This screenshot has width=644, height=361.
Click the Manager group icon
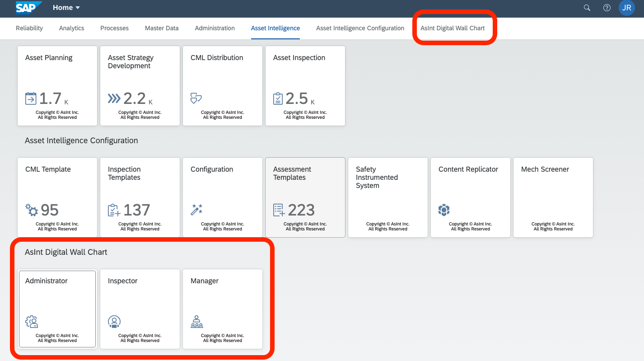(x=197, y=321)
